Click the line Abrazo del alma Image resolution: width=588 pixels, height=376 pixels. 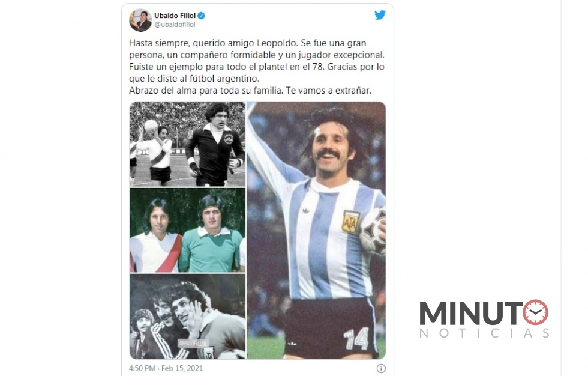coord(250,91)
